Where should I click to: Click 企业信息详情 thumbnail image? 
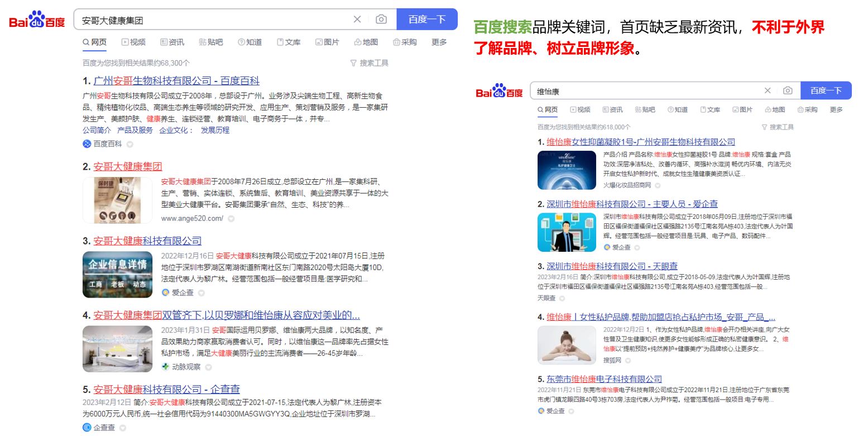117,274
